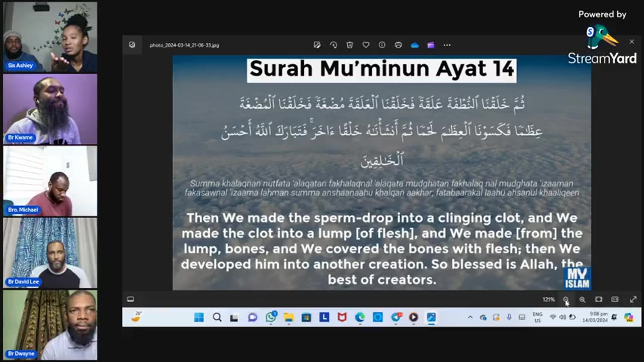
Task: Open the Photos gallery icon left of the file name
Action: [132, 45]
